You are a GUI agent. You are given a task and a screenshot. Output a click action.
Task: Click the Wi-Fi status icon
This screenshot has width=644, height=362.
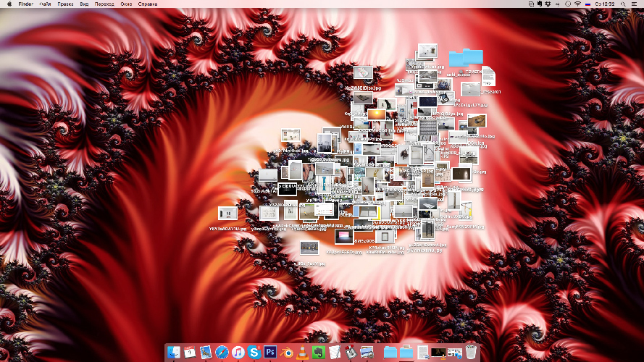[577, 4]
